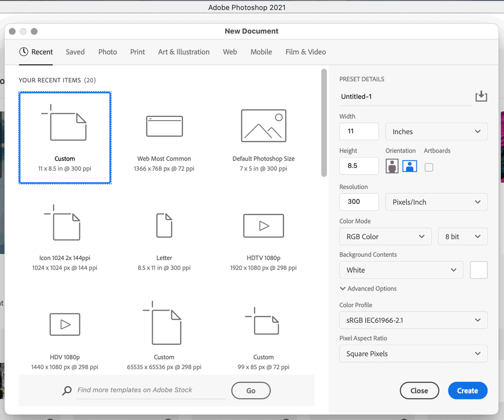The image size is (504, 420).
Task: Click the Create button
Action: coord(468,390)
